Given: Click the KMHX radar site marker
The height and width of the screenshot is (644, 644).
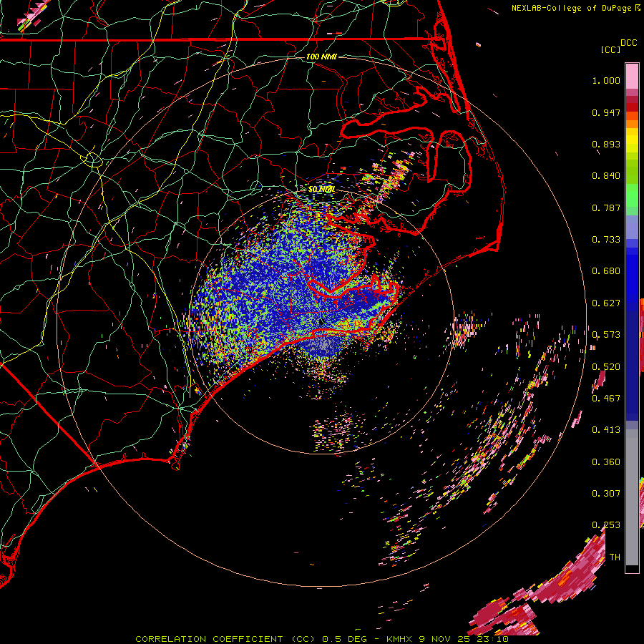Looking at the screenshot, I should click(321, 321).
